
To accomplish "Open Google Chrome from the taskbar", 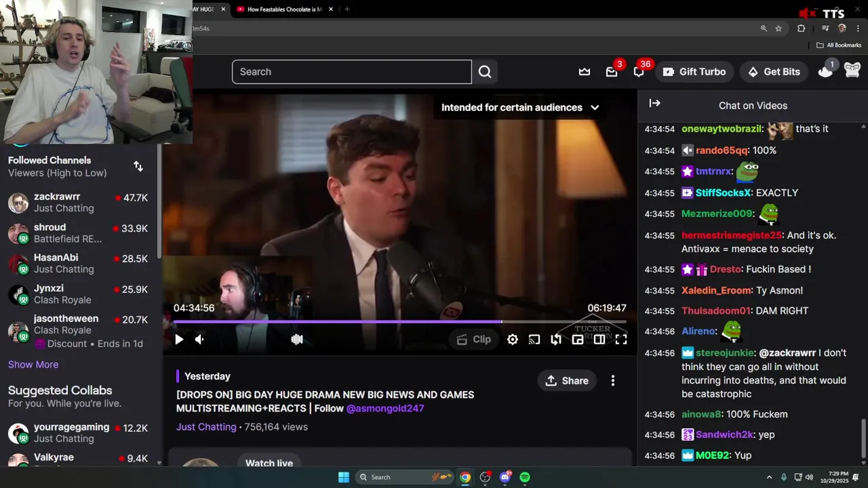I will [465, 477].
